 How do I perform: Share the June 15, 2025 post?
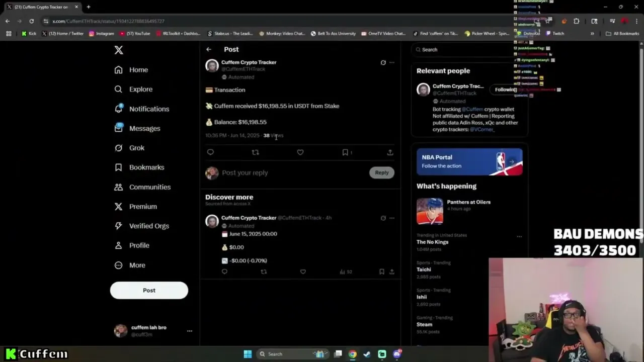(x=392, y=271)
